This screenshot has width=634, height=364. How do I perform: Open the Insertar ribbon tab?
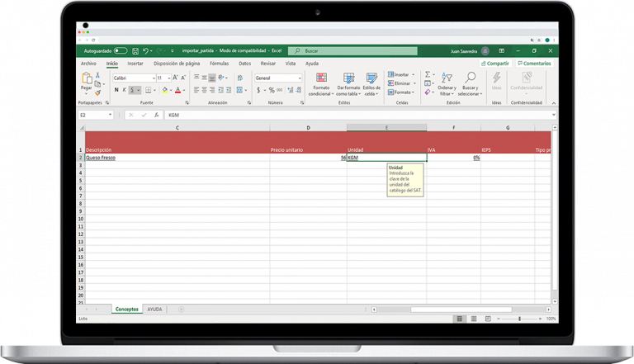coord(135,63)
